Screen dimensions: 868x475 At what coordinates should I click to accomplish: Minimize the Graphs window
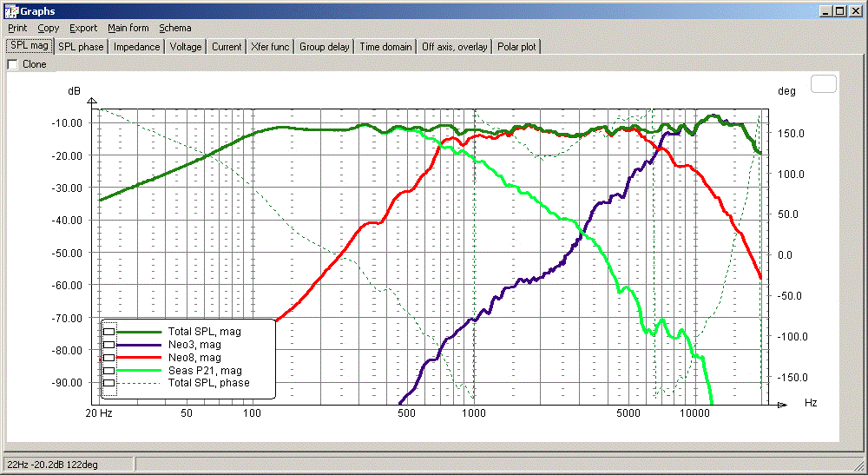826,10
